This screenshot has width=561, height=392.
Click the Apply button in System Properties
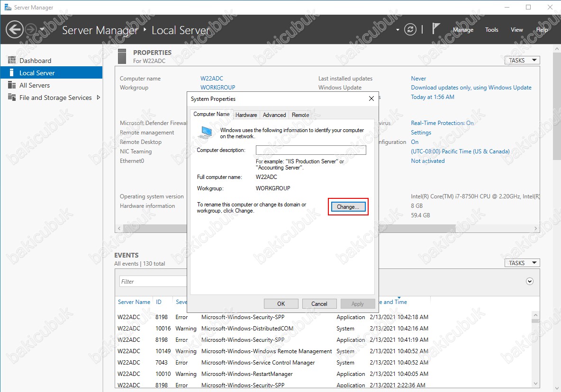[x=357, y=304]
